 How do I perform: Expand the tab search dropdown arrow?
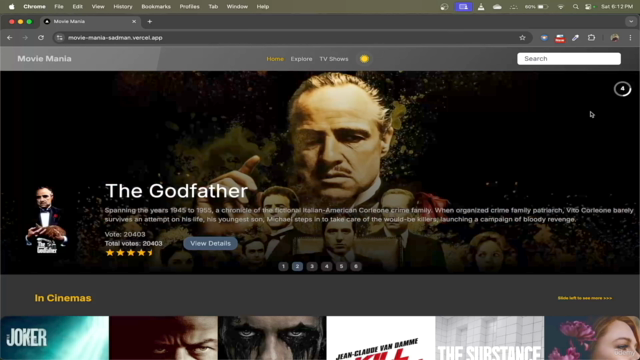click(631, 22)
